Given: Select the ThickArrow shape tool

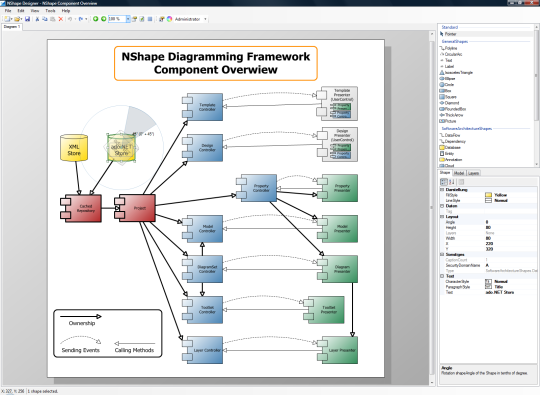Looking at the screenshot, I should 451,115.
